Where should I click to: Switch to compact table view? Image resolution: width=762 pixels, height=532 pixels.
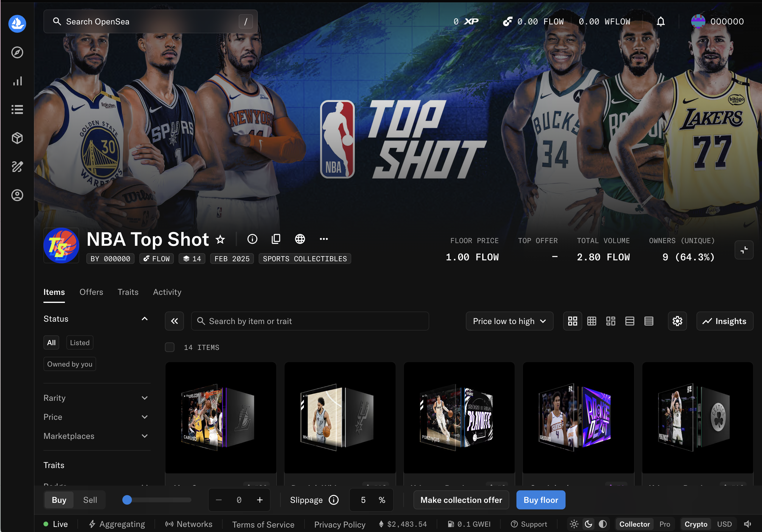[x=649, y=321]
